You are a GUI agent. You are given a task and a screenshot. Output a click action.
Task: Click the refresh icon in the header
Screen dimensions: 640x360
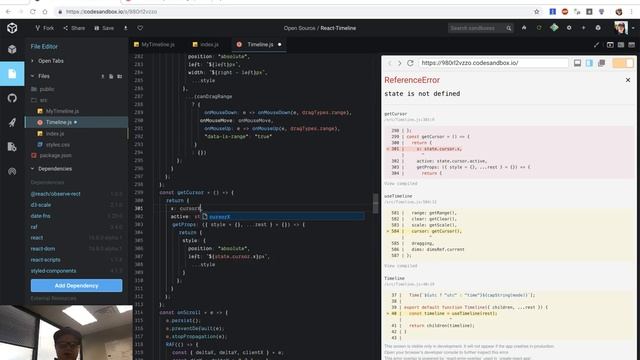point(539,28)
